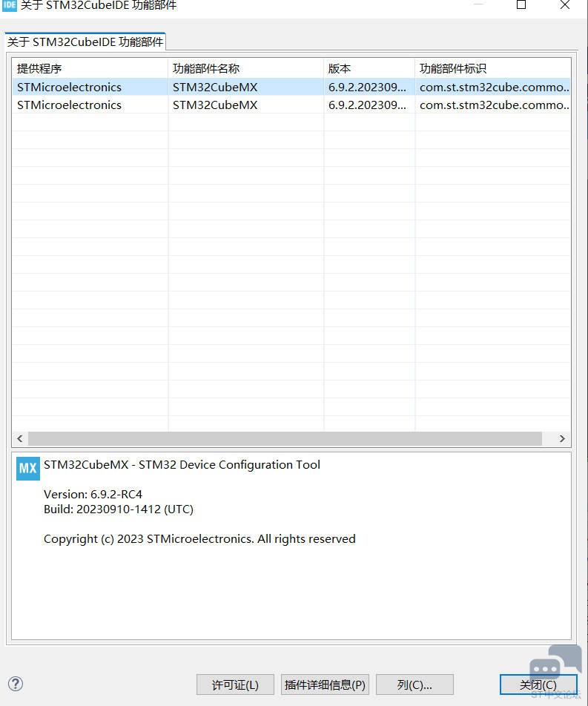The width and height of the screenshot is (588, 706).
Task: Click first row com.st.stm32cube.commo.. identifier
Action: pos(494,87)
